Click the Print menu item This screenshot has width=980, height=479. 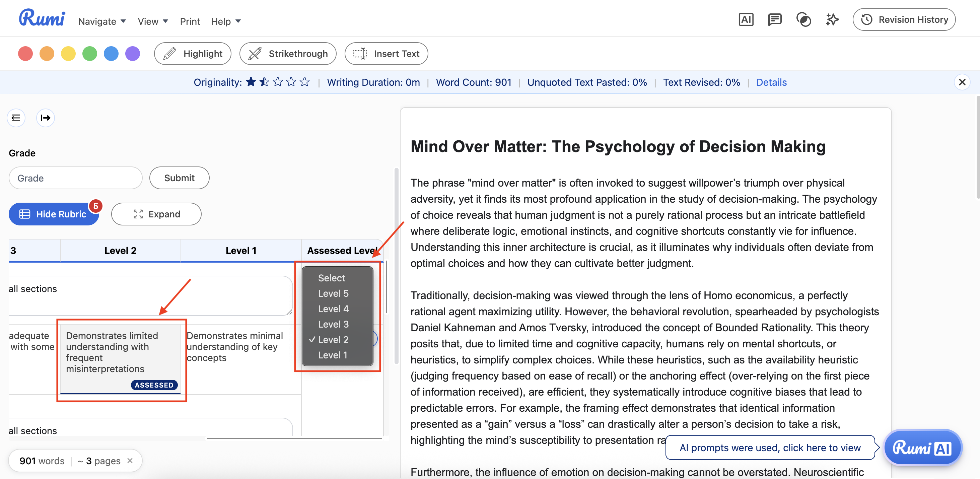pyautogui.click(x=190, y=21)
